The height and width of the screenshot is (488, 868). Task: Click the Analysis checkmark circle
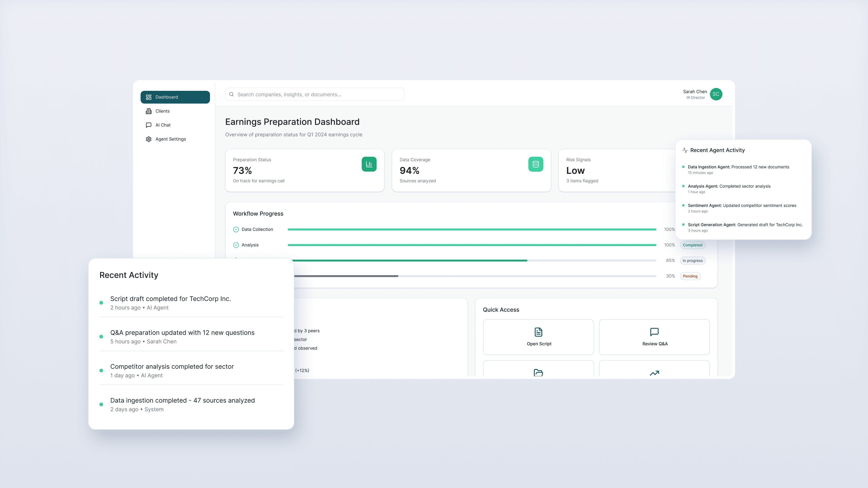236,245
